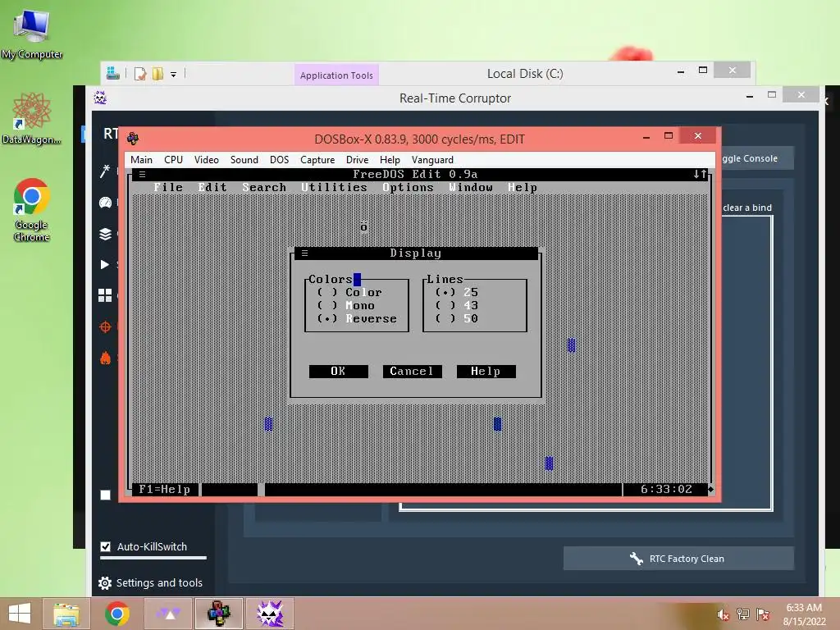Click the play triangle icon in RTC sidebar

104,265
